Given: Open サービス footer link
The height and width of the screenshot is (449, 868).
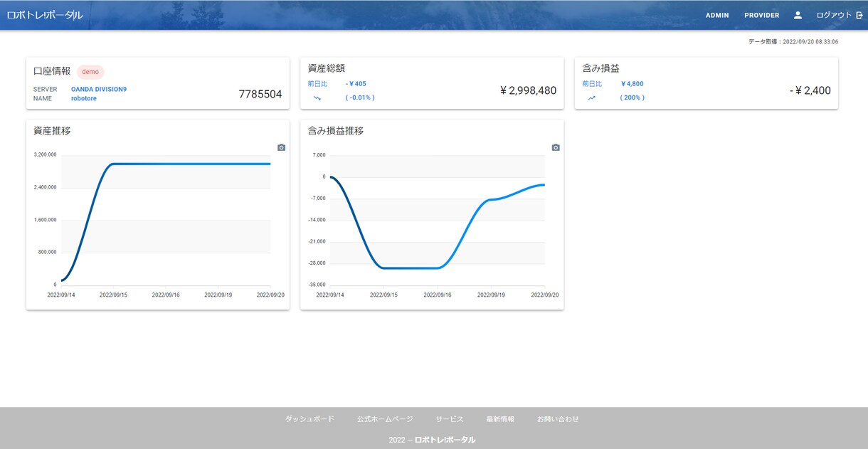Looking at the screenshot, I should click(450, 419).
